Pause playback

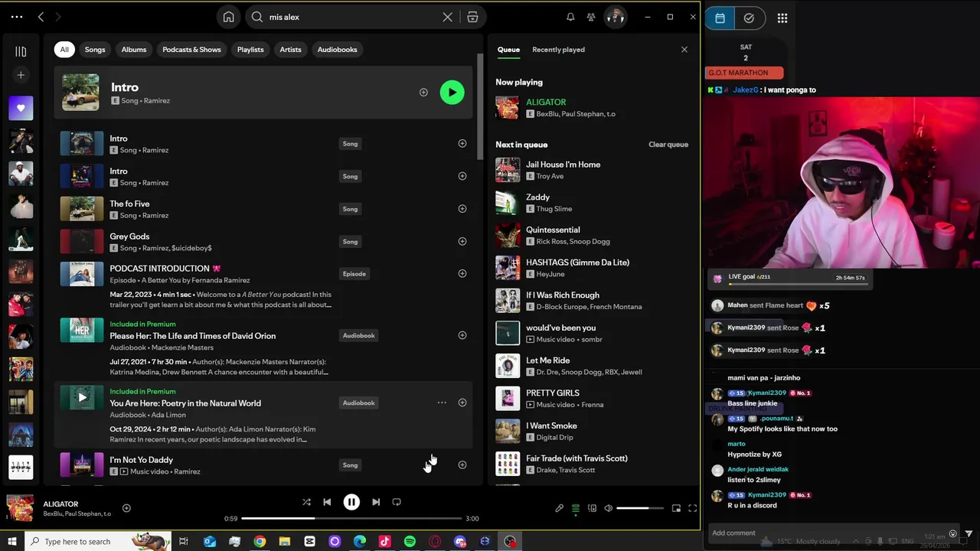tap(351, 502)
